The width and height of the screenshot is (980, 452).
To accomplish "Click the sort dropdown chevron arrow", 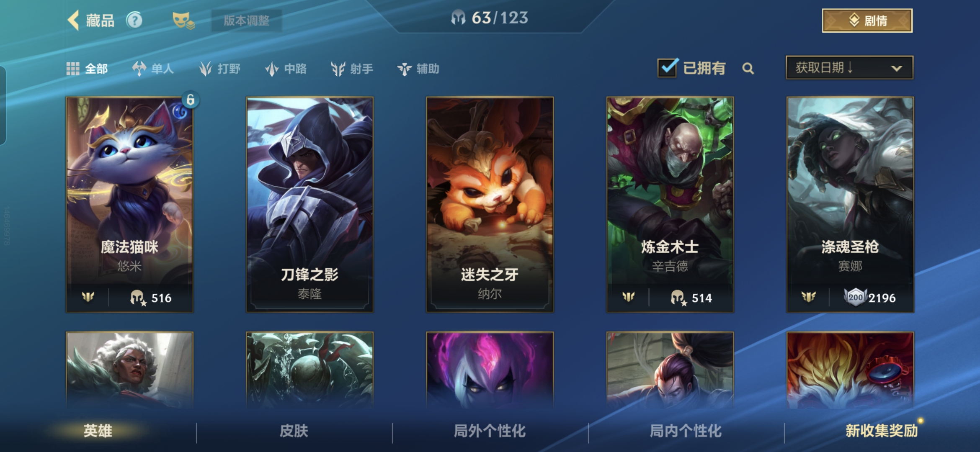I will point(897,68).
